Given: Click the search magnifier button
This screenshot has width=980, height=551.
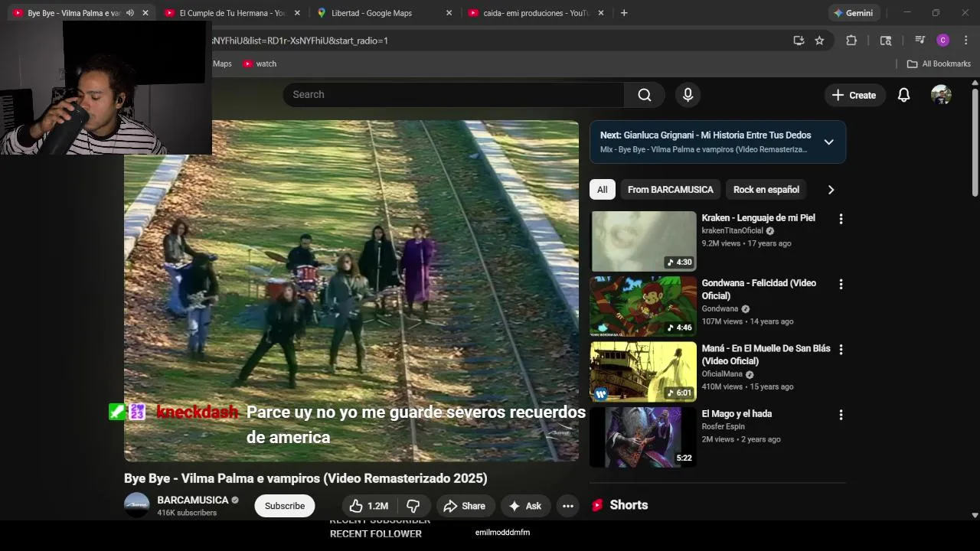Looking at the screenshot, I should pyautogui.click(x=645, y=95).
